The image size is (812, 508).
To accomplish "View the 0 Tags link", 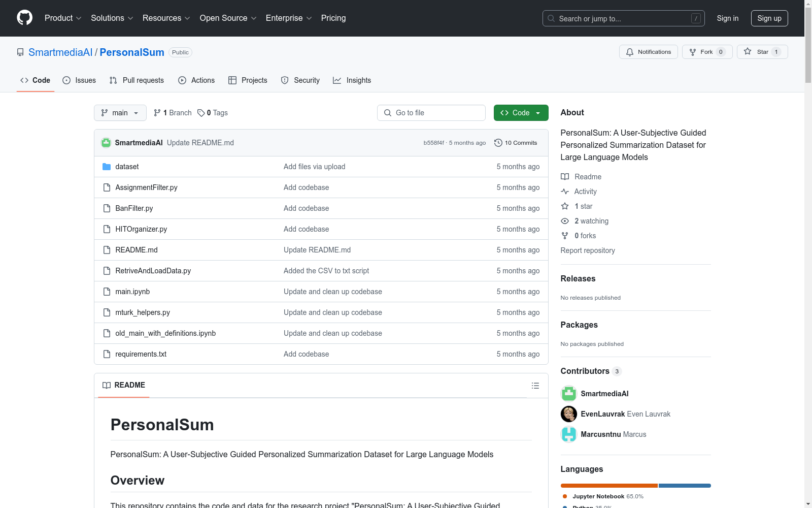I will point(213,113).
